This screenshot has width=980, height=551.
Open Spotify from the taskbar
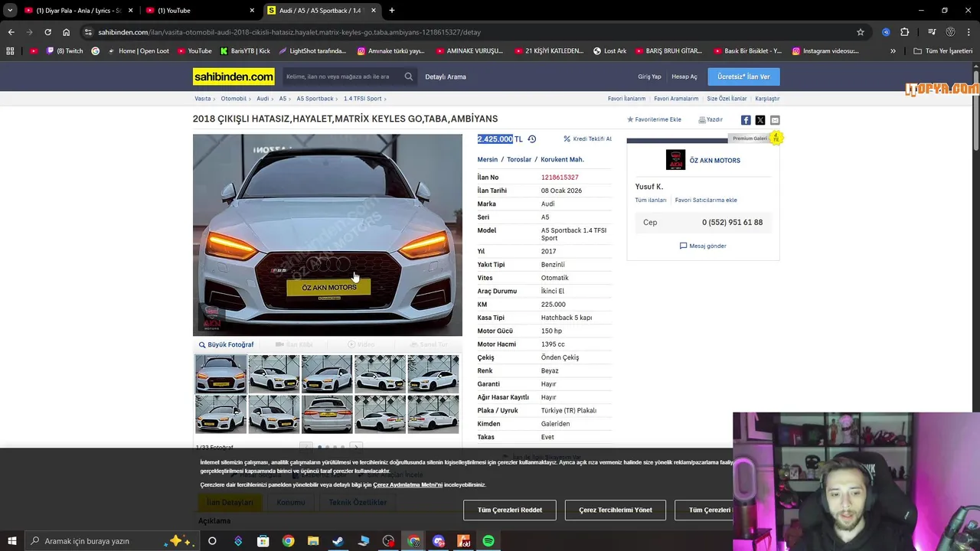point(488,541)
